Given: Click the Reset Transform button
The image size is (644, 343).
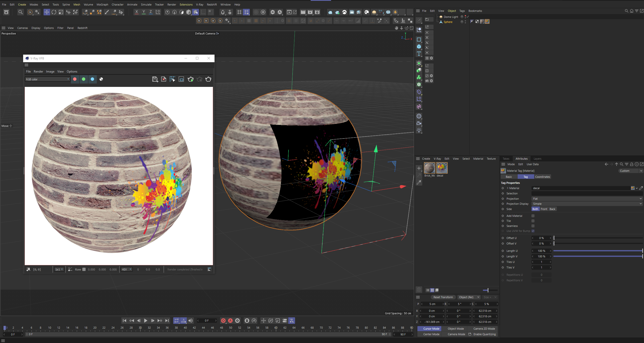Looking at the screenshot, I should (443, 297).
